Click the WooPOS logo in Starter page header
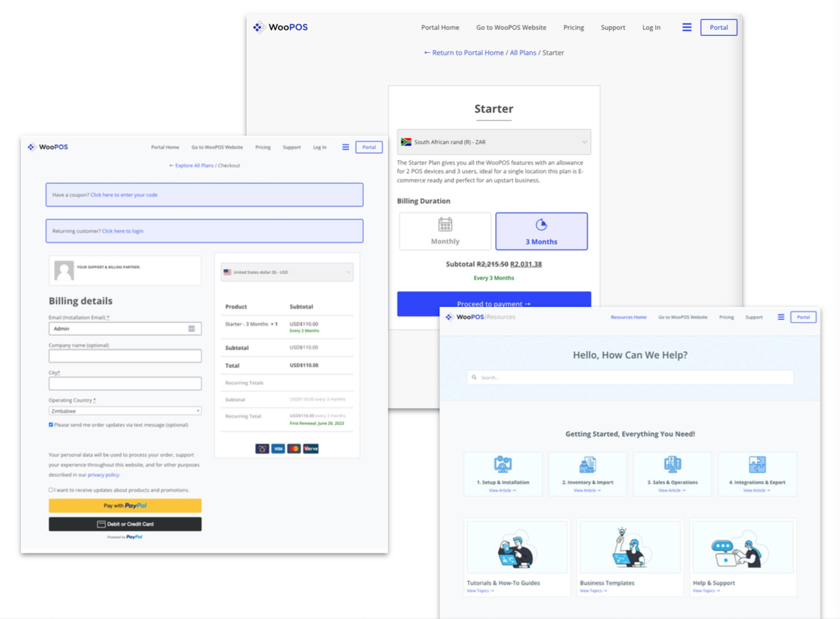 (x=281, y=27)
